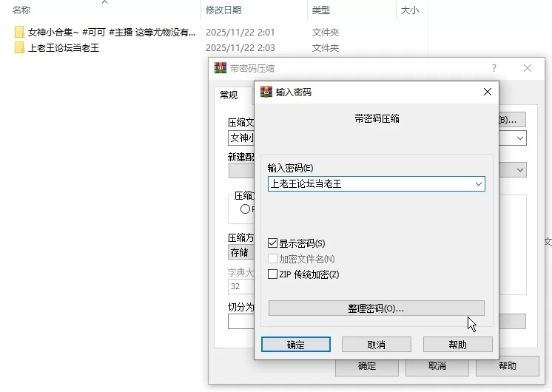Expand archive name dropdown in background dialog

(x=520, y=138)
